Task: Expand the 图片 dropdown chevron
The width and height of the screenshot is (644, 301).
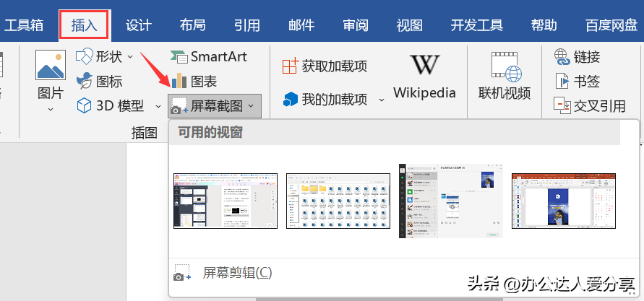Action: click(x=51, y=109)
